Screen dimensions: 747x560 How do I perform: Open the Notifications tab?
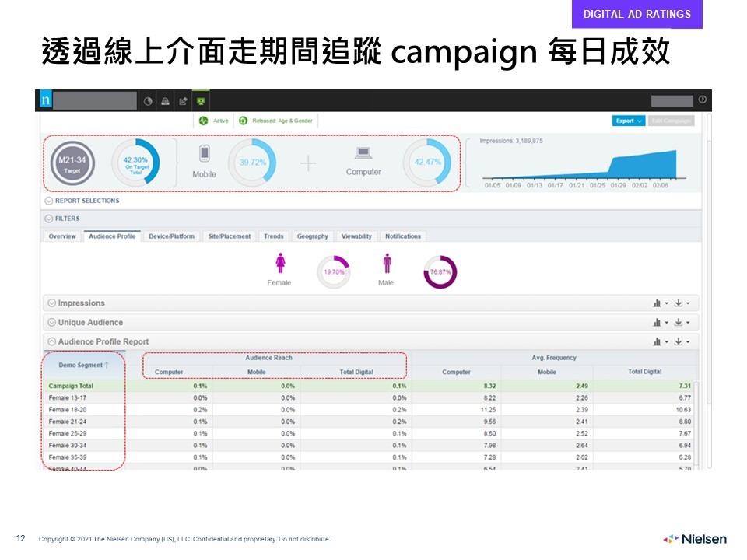403,236
